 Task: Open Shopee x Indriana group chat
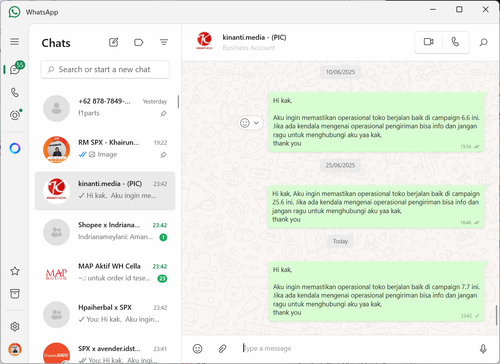point(105,232)
